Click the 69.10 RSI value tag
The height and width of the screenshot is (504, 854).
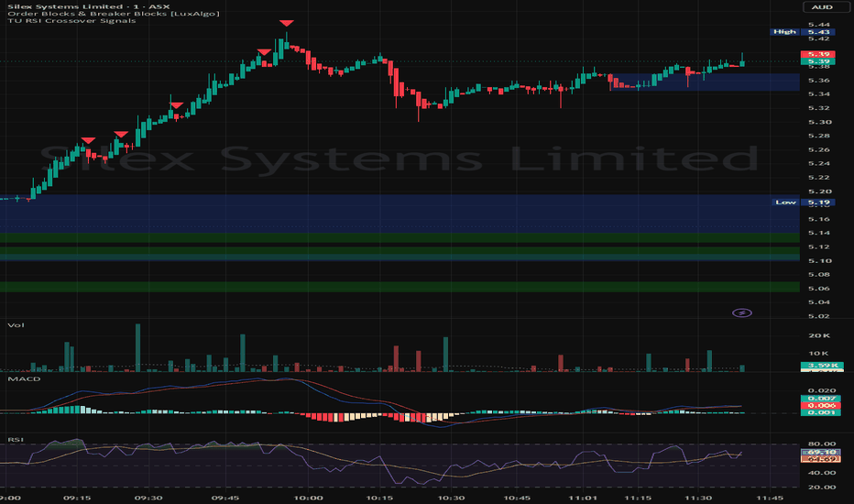click(821, 453)
